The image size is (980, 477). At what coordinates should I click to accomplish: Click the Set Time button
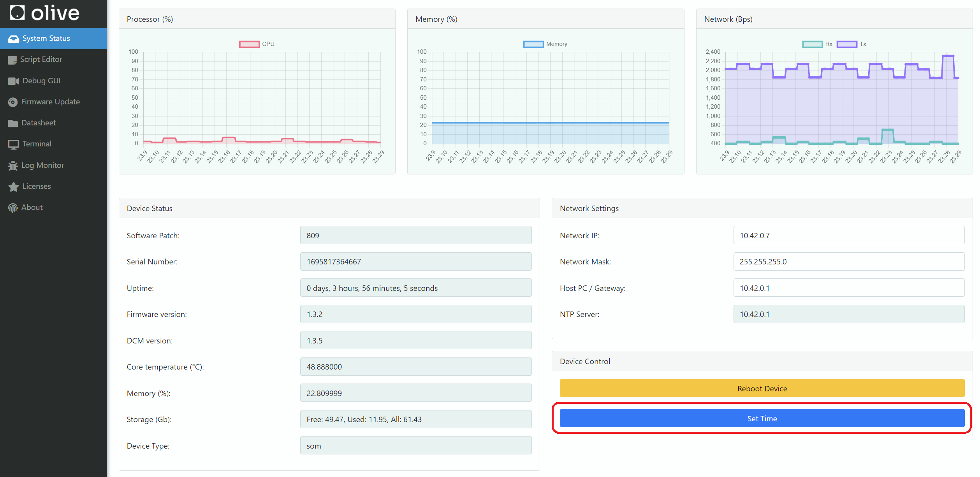[x=762, y=418]
